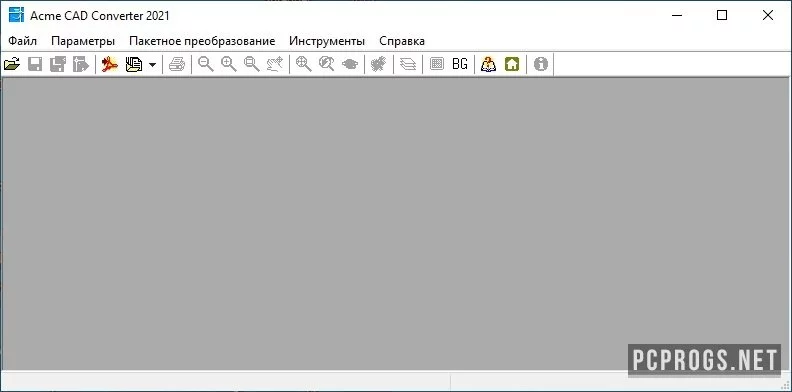Click the Zoom Extents crosshair magnifier icon
The width and height of the screenshot is (792, 392).
click(304, 64)
